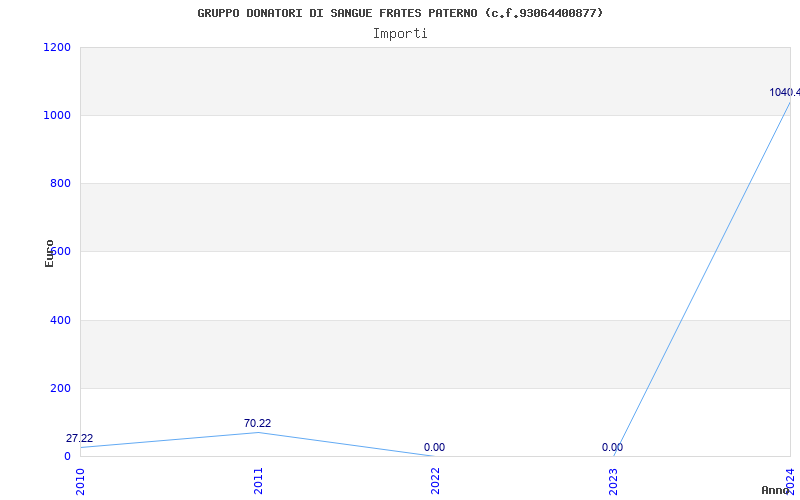Image resolution: width=800 pixels, height=500 pixels.
Task: Click the 2022 x-axis label
Action: pyautogui.click(x=435, y=481)
